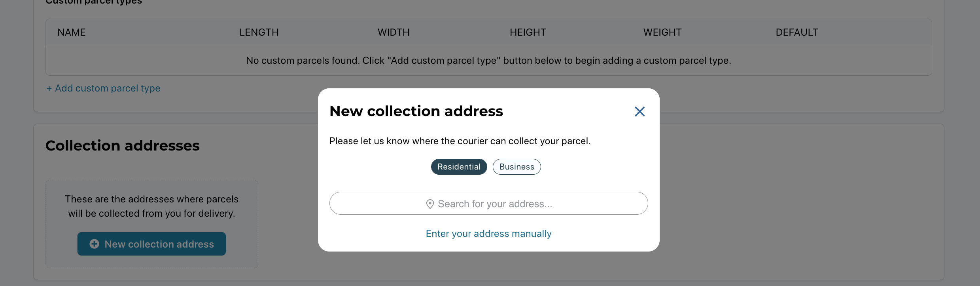Click the WIDTH column header
Image resolution: width=980 pixels, height=286 pixels.
coord(394,32)
